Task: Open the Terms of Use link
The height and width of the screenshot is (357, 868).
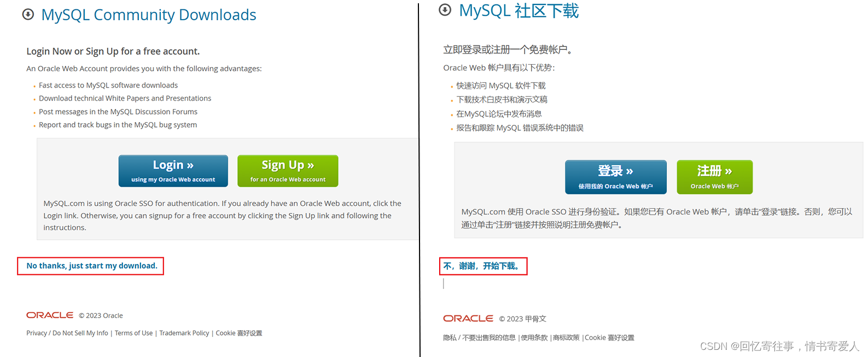Action: [133, 333]
